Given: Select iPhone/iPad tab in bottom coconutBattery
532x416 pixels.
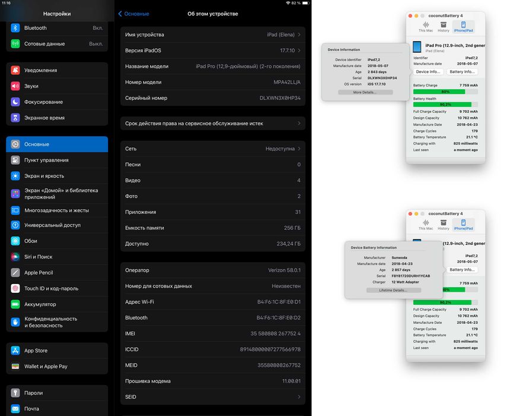Looking at the screenshot, I should 463,225.
